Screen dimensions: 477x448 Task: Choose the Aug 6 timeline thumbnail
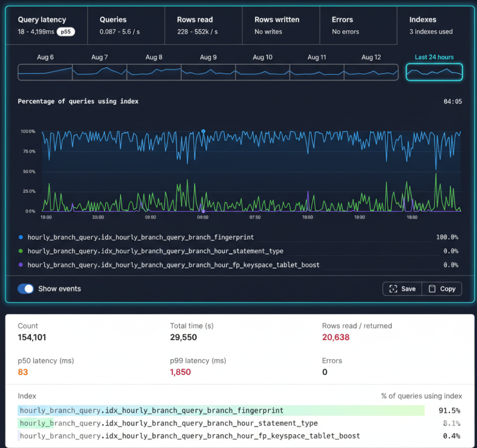[x=45, y=72]
